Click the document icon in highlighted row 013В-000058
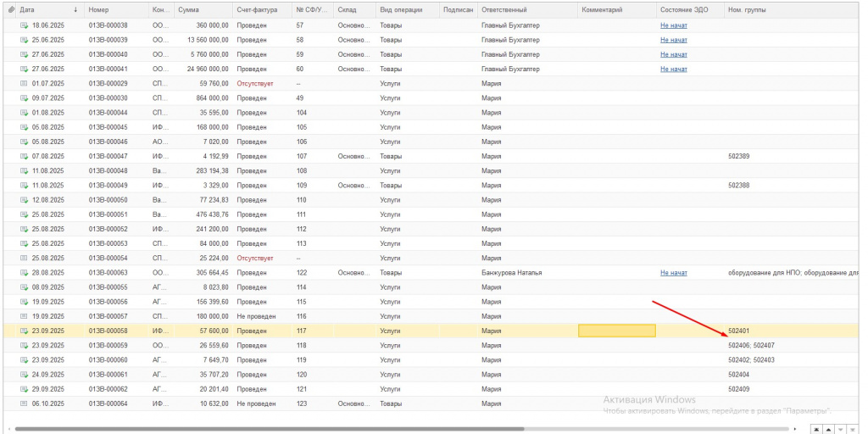Image resolution: width=868 pixels, height=434 pixels. click(x=24, y=331)
